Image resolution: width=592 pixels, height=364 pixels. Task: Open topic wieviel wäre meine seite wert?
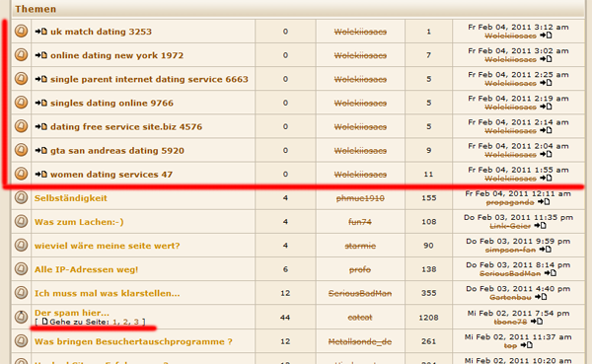pyautogui.click(x=108, y=246)
